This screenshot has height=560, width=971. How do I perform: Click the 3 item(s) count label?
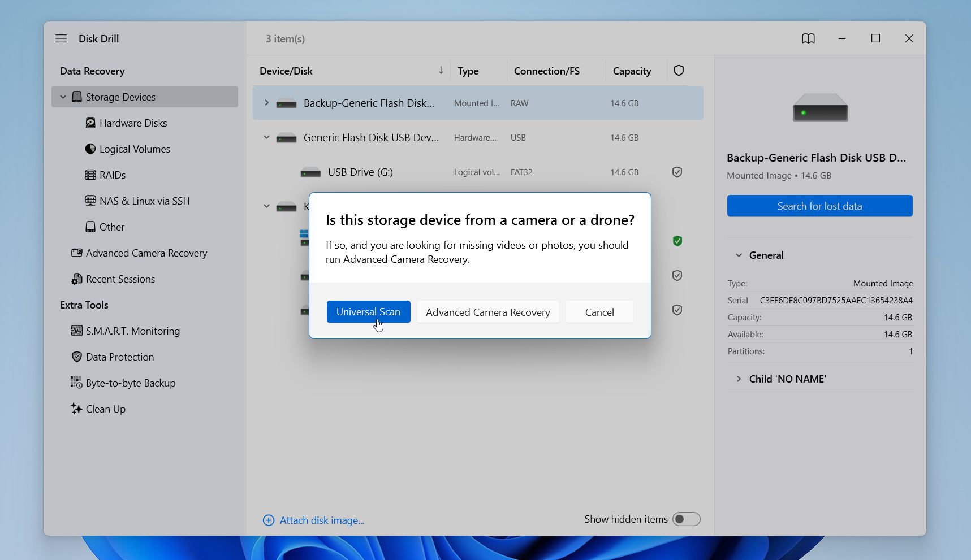[x=286, y=38]
